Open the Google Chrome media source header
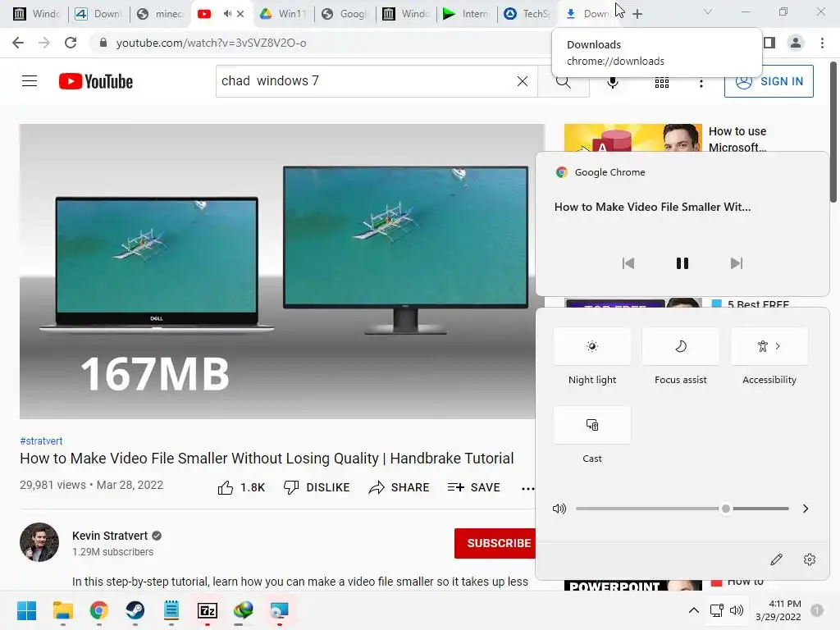Screen dimensions: 840x630 click(600, 172)
